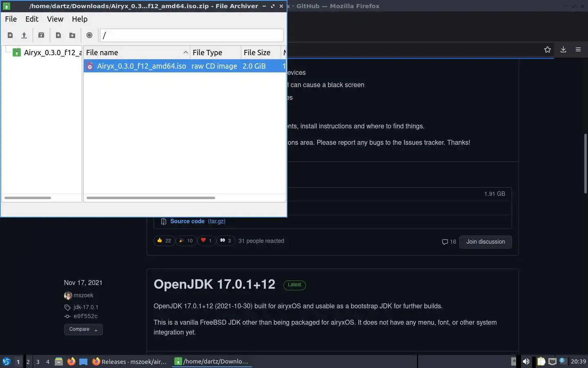Viewport: 588px width, 368px height.
Task: Bookmark page with Firefox star icon
Action: pos(548,49)
